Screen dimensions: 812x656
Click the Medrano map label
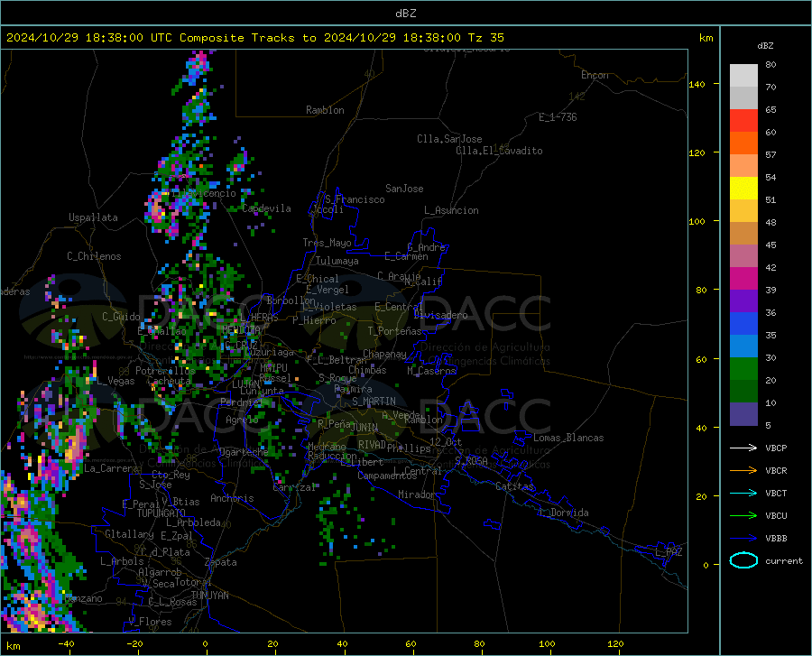(327, 447)
